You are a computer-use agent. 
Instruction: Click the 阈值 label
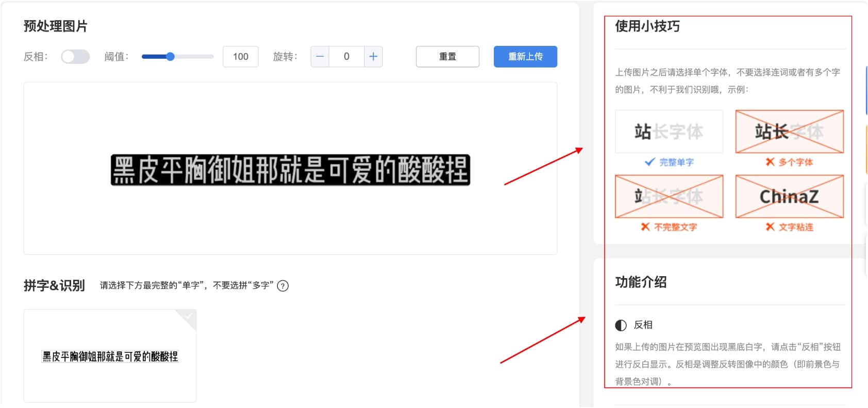tap(116, 57)
